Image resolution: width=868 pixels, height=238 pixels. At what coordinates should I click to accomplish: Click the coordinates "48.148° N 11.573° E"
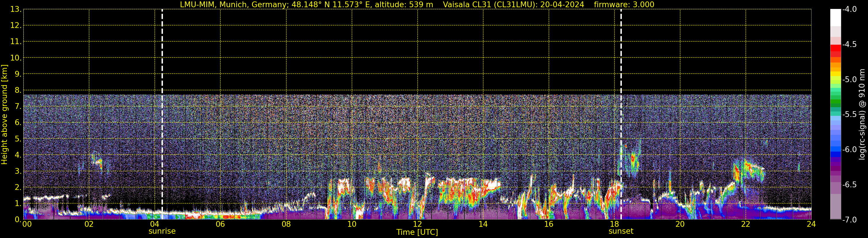tap(331, 5)
